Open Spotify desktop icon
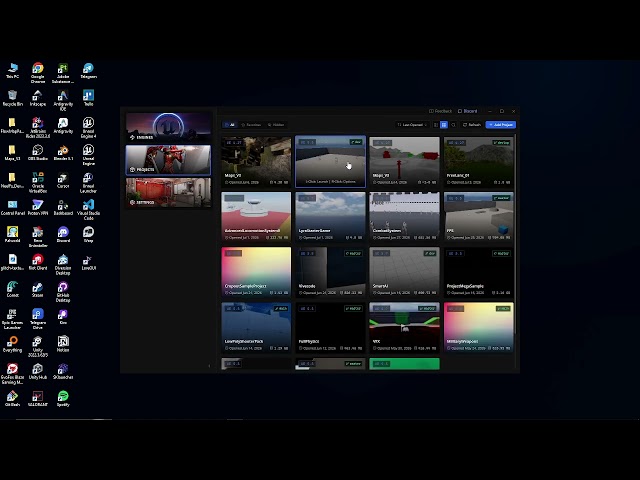The width and height of the screenshot is (640, 480). coord(63,399)
